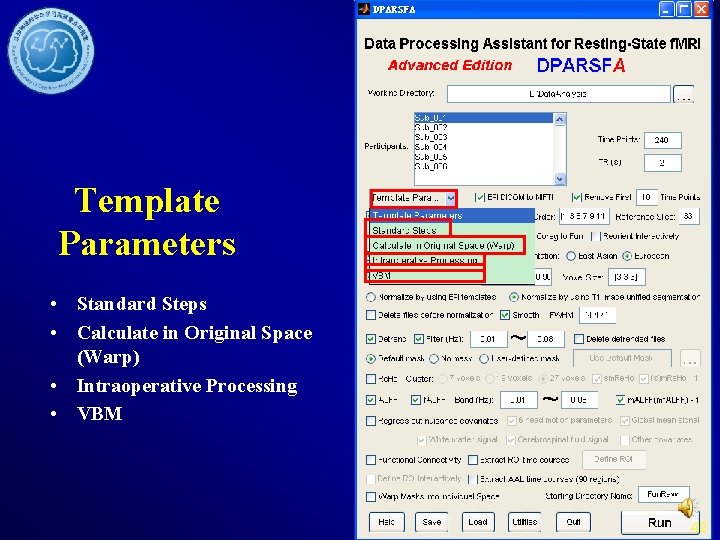Select Sub_001 in participants list
Image resolution: width=720 pixels, height=540 pixels.
click(484, 118)
